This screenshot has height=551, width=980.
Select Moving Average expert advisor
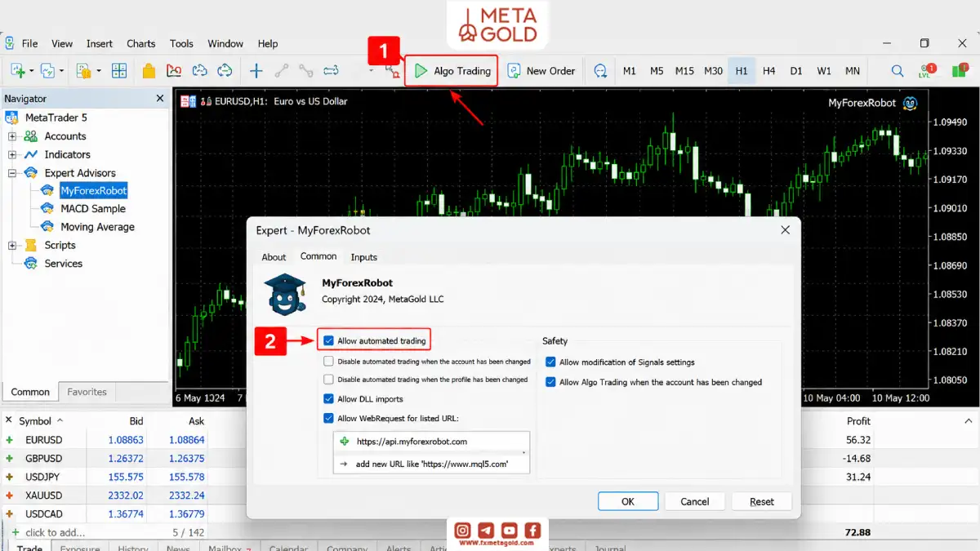click(x=97, y=227)
